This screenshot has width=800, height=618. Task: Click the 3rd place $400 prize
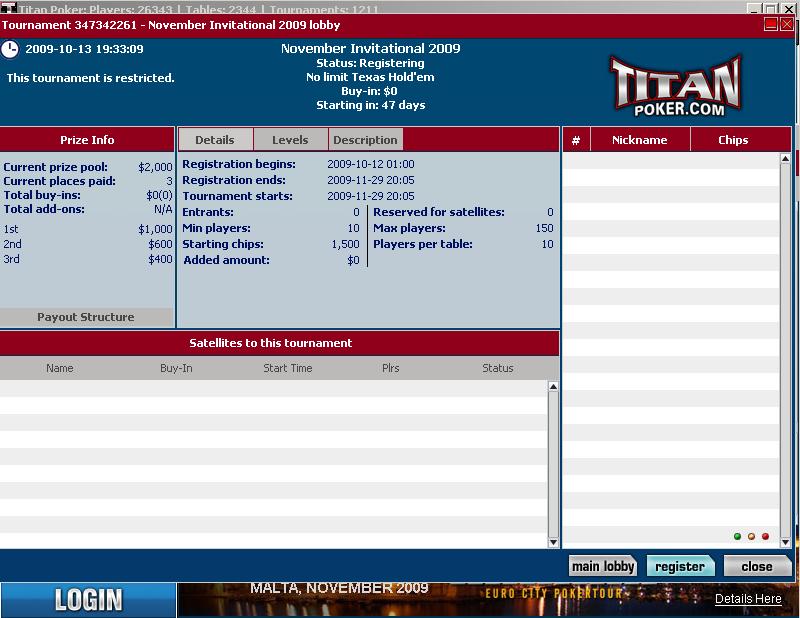[161, 259]
